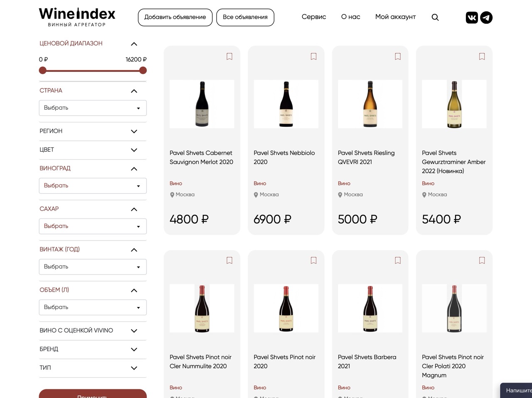Open Cabernet Sauvignon Merlot 2020 bottle image
Screen dimensions: 532x398
click(202, 104)
